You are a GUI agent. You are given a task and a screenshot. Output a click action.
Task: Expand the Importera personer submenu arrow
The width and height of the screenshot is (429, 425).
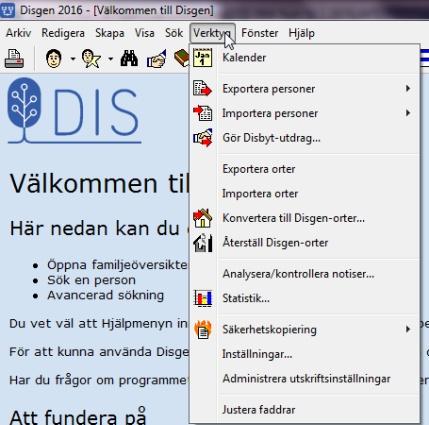408,113
